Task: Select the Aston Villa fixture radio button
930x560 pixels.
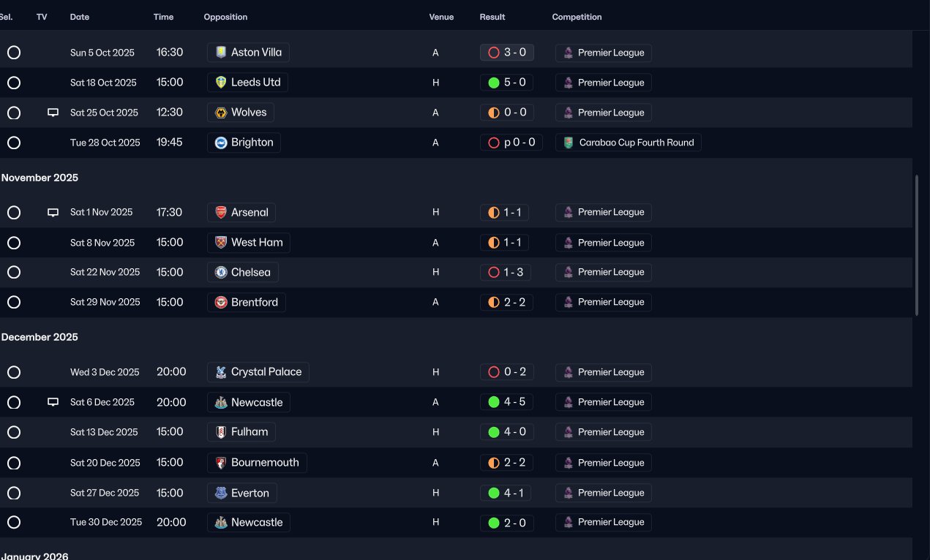Action: click(x=14, y=53)
